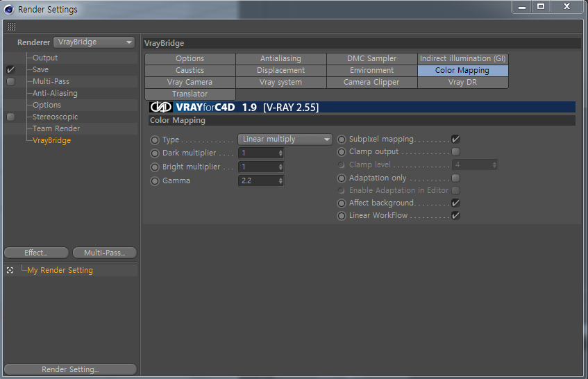
Task: Select Team Render in settings list
Action: coord(56,128)
